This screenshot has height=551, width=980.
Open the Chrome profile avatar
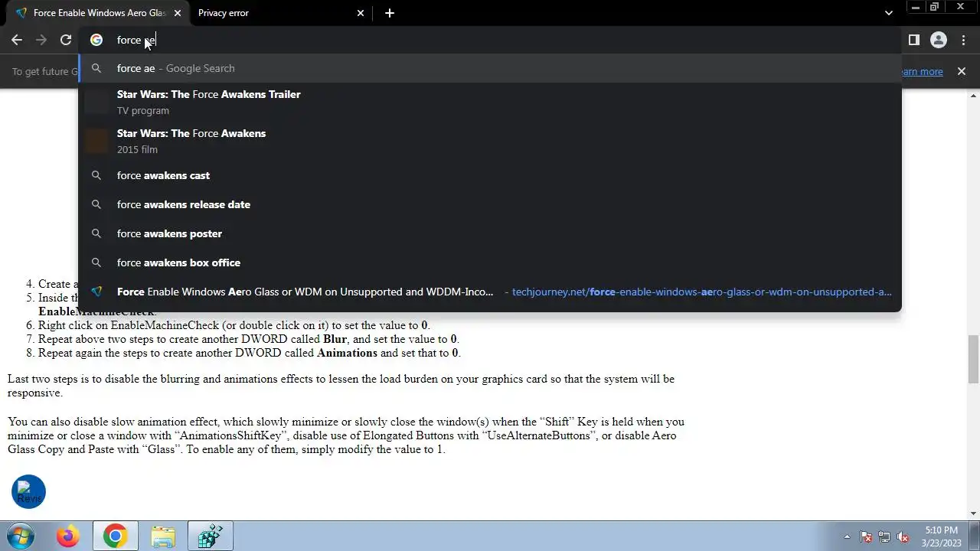click(x=938, y=40)
